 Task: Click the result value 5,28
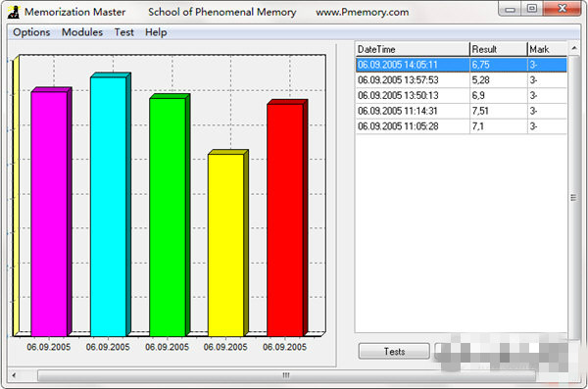[481, 80]
